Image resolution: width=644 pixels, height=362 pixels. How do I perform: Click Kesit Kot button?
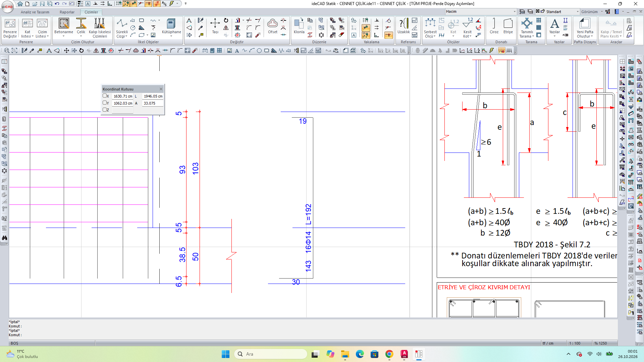[x=467, y=28]
